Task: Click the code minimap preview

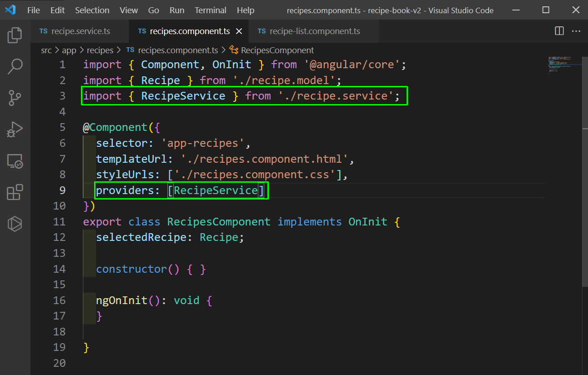Action: tap(564, 65)
